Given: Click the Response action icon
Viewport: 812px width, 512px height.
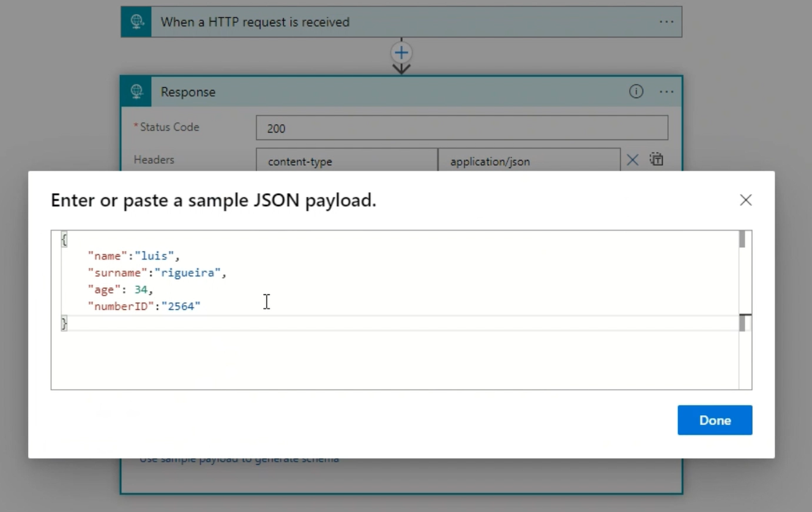Looking at the screenshot, I should point(136,92).
